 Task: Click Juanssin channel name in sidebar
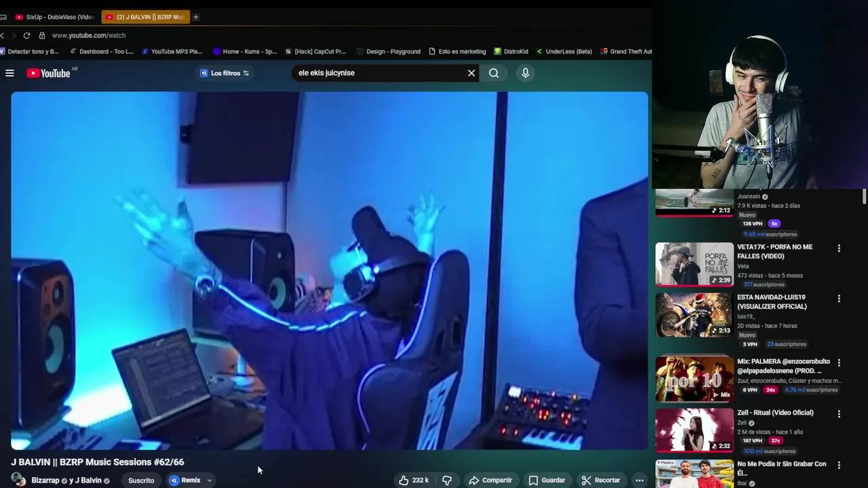pyautogui.click(x=749, y=197)
